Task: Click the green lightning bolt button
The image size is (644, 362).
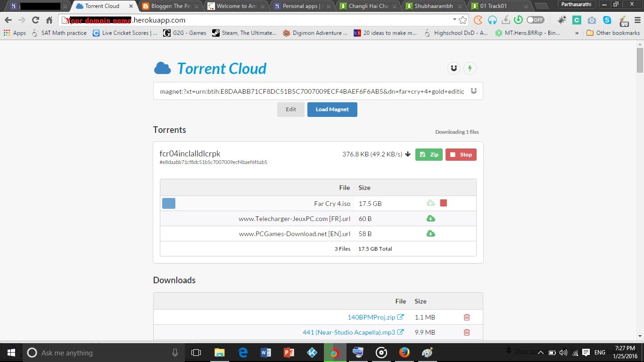Action: (x=470, y=68)
